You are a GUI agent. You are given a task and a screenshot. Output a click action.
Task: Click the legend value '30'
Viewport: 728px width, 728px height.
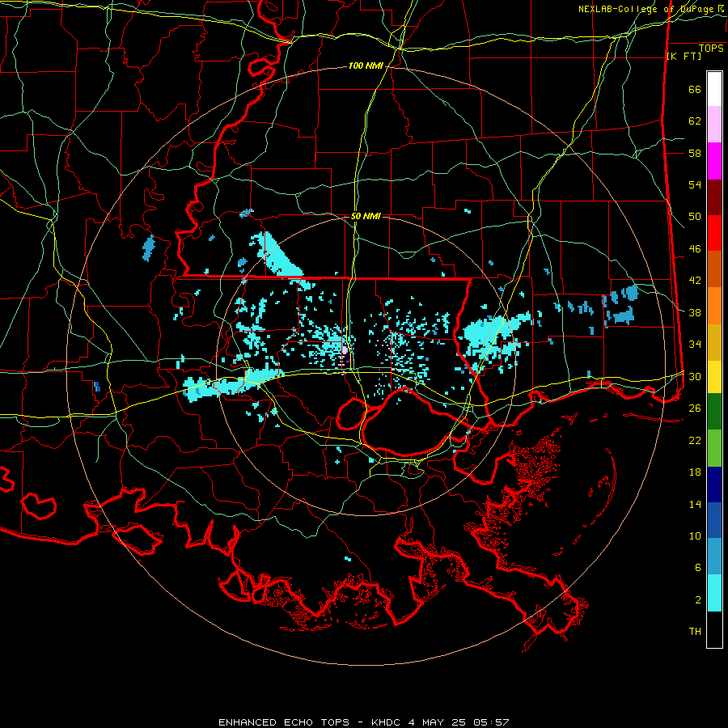tap(695, 376)
